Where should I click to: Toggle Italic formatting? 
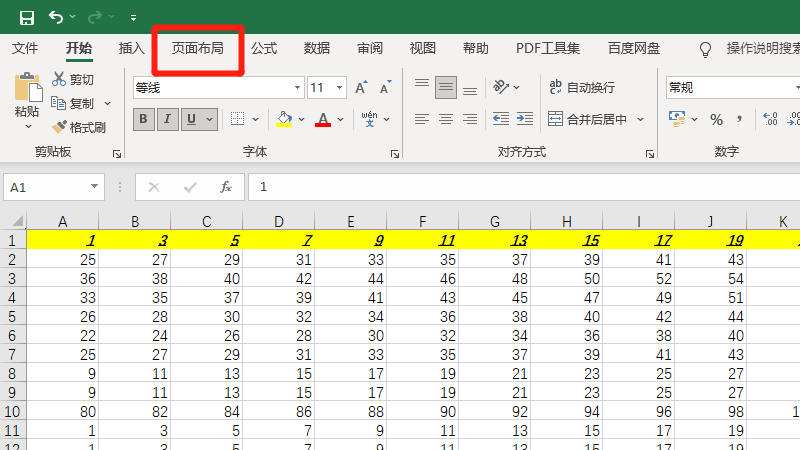[x=167, y=120]
